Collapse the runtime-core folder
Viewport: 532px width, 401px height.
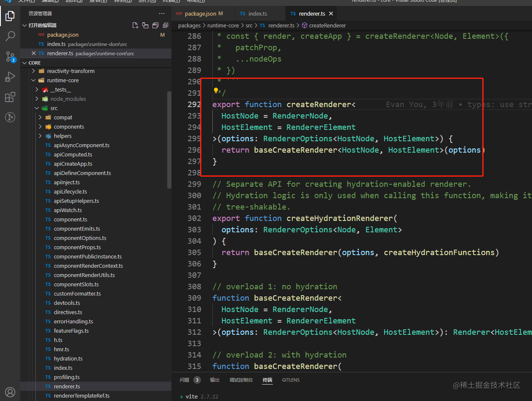34,80
